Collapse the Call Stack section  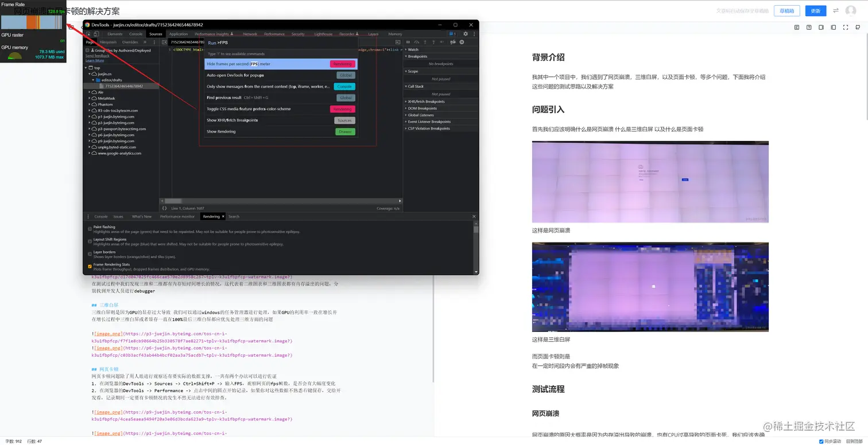coord(440,87)
